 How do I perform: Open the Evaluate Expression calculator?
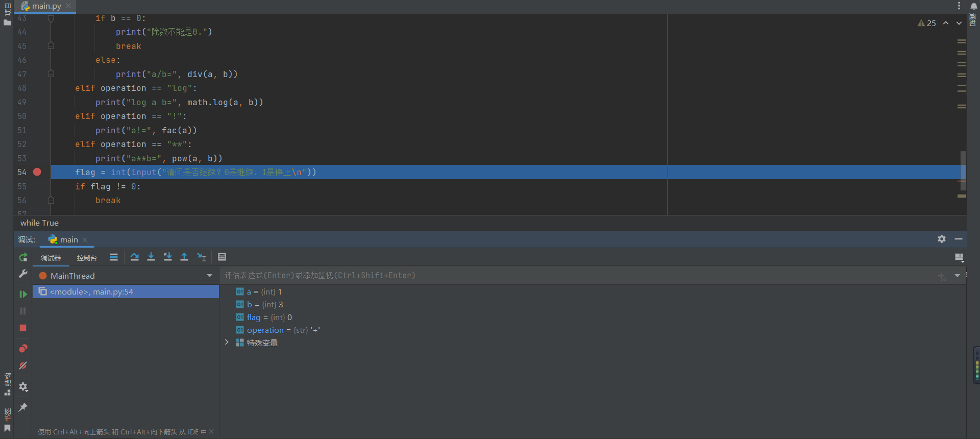[x=222, y=257]
